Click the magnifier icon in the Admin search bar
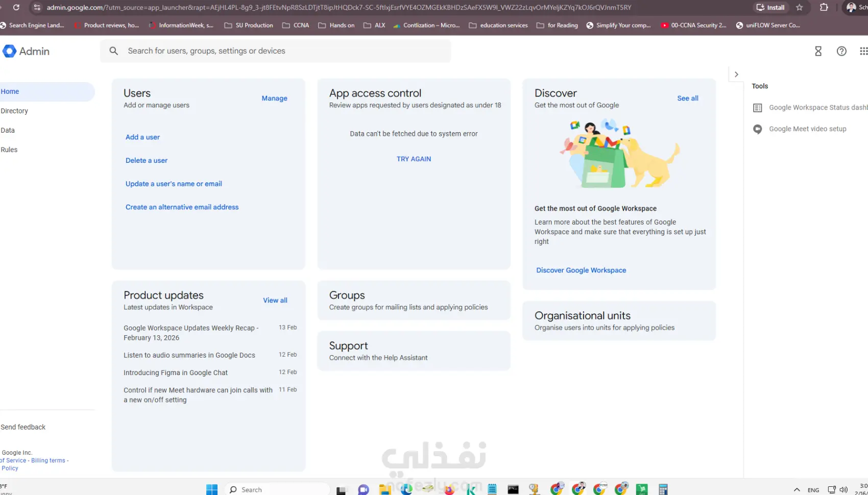Screen dimensions: 868x495 [114, 51]
